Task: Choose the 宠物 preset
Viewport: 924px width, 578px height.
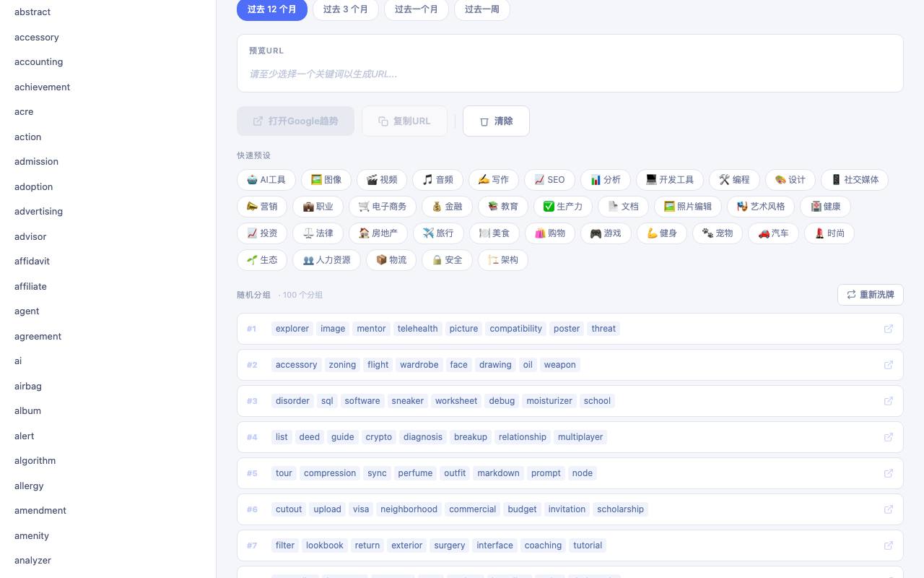Action: (718, 233)
